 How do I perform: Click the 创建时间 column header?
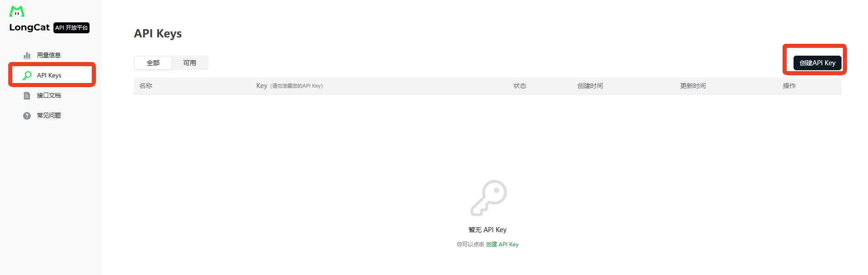click(590, 86)
